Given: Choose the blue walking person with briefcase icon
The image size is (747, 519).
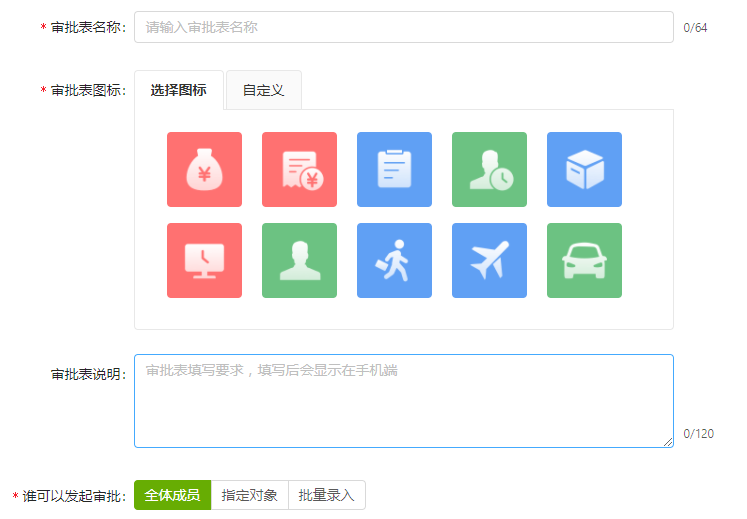Looking at the screenshot, I should [394, 261].
